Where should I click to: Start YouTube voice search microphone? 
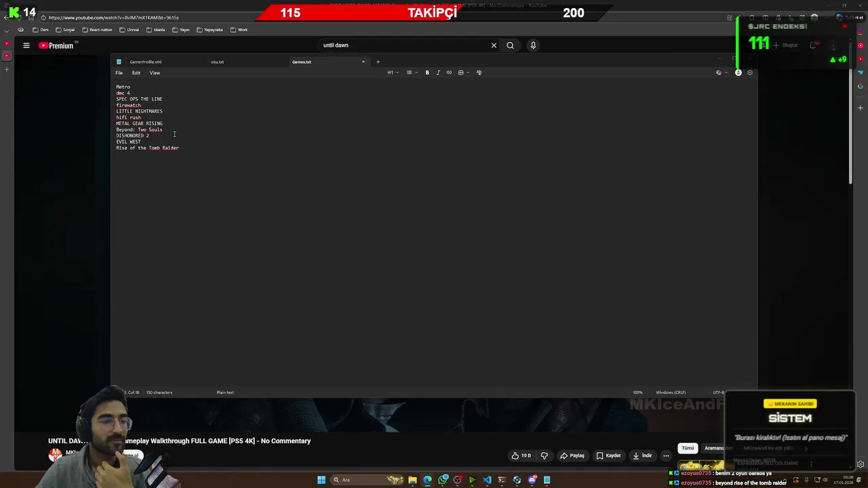click(x=533, y=45)
